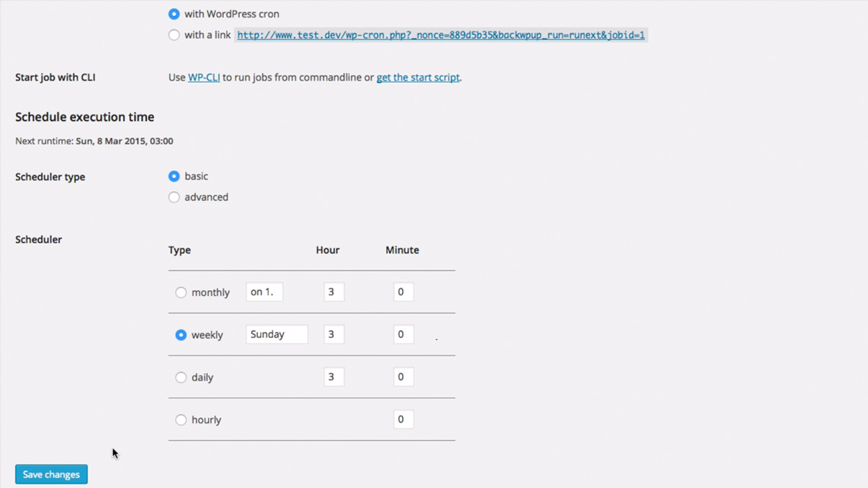Select the weekly schedule radio
This screenshot has width=868, height=488.
[181, 335]
